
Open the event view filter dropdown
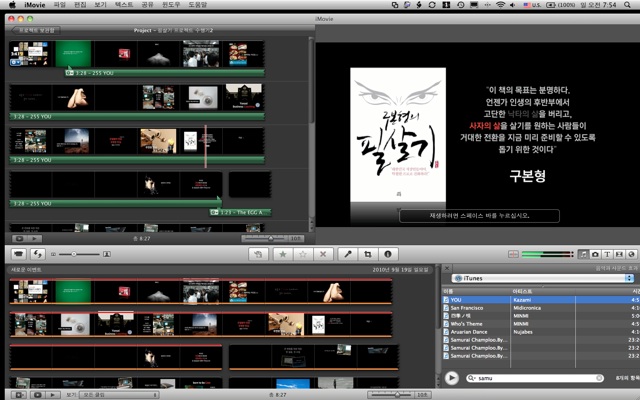click(x=118, y=395)
